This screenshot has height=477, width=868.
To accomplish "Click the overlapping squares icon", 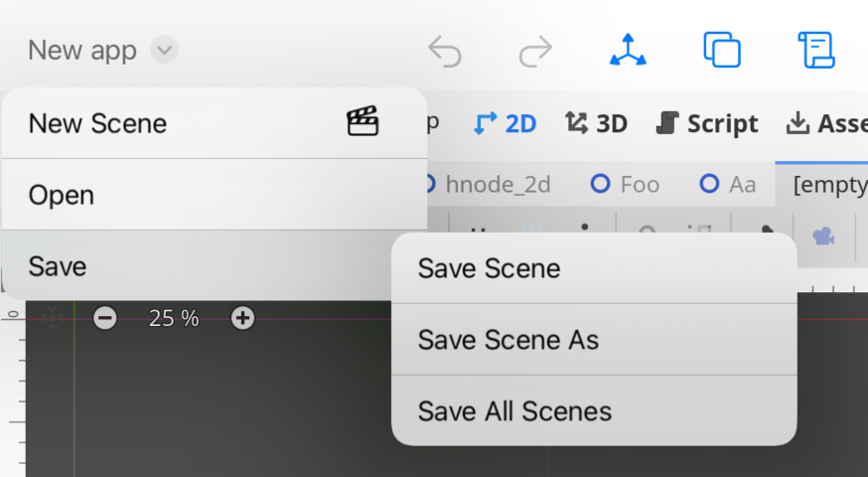I will (x=722, y=50).
